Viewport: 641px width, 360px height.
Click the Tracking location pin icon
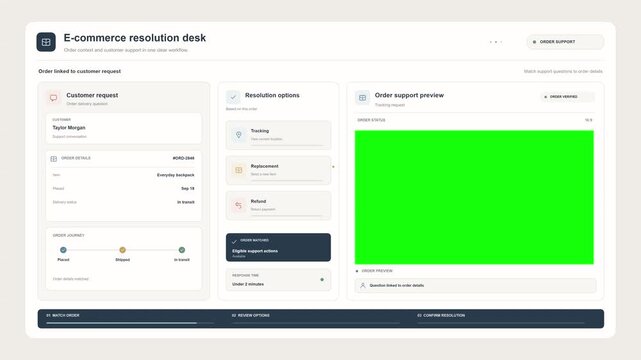[239, 134]
